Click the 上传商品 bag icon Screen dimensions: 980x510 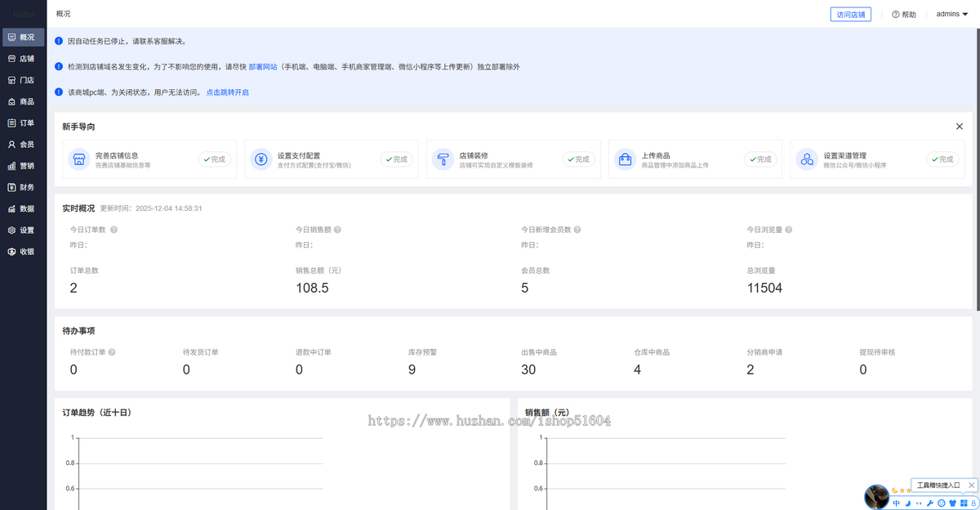tap(626, 159)
